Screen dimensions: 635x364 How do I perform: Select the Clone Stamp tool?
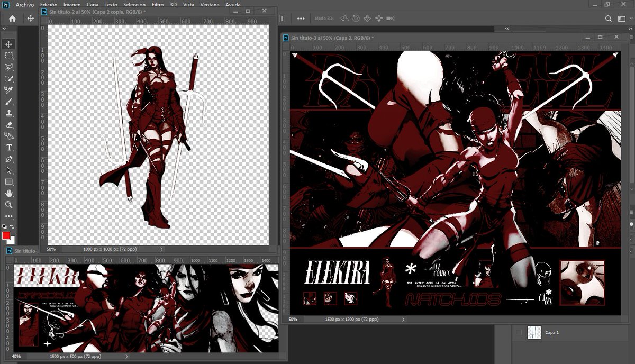coord(9,113)
